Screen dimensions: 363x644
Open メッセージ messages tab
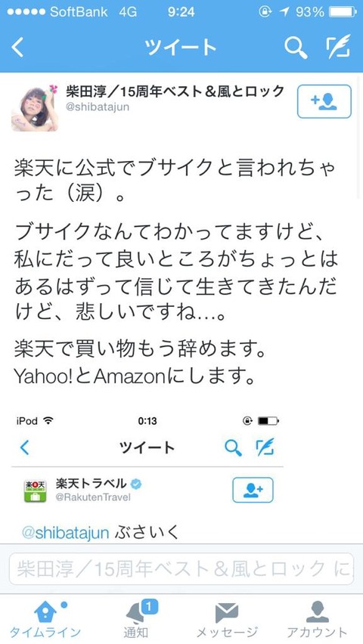coord(227,619)
